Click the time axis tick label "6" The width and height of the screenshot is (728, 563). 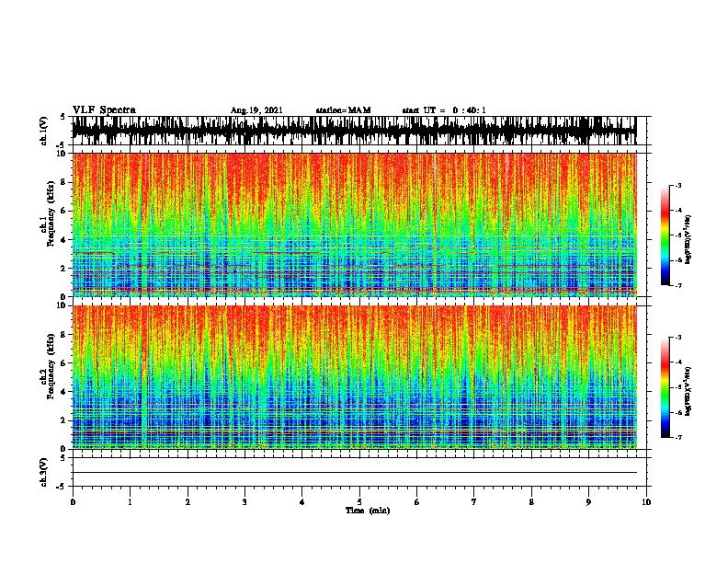point(417,502)
